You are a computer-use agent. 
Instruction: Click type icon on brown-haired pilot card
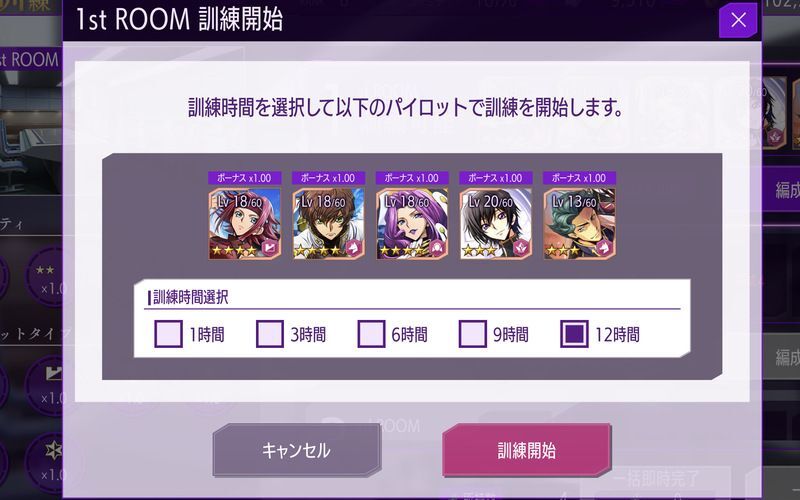[x=353, y=248]
